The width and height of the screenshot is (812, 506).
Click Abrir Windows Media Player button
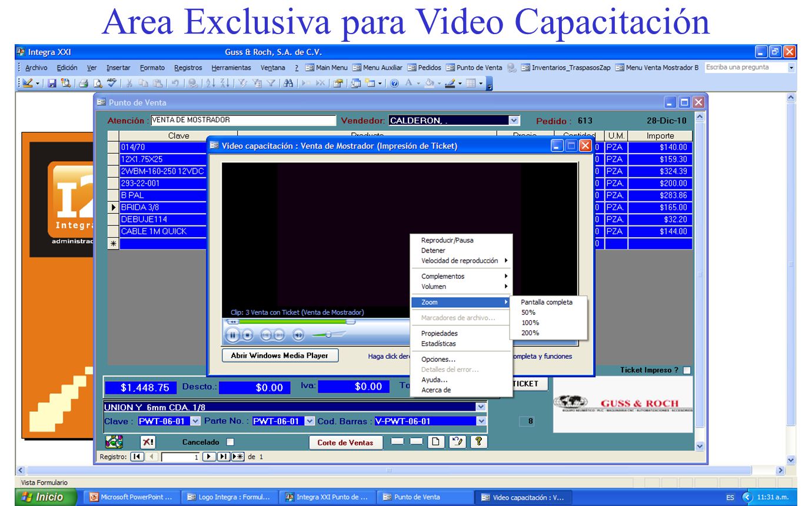(x=279, y=355)
